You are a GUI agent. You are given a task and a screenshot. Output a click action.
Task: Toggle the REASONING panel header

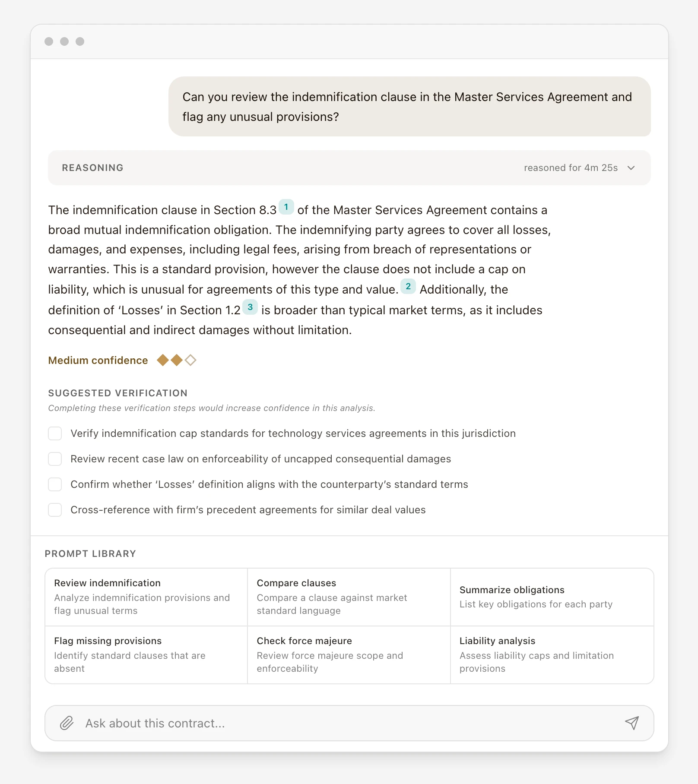point(92,168)
